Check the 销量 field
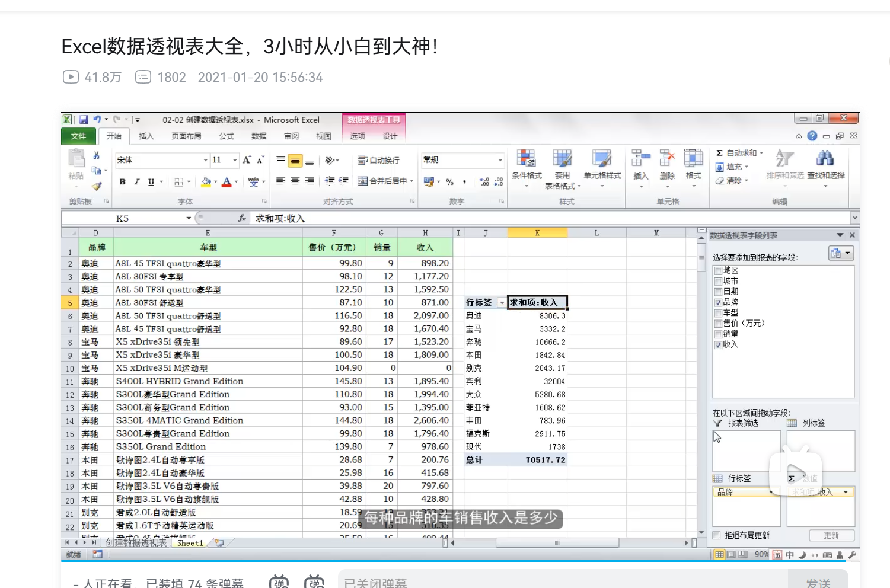 tap(718, 335)
